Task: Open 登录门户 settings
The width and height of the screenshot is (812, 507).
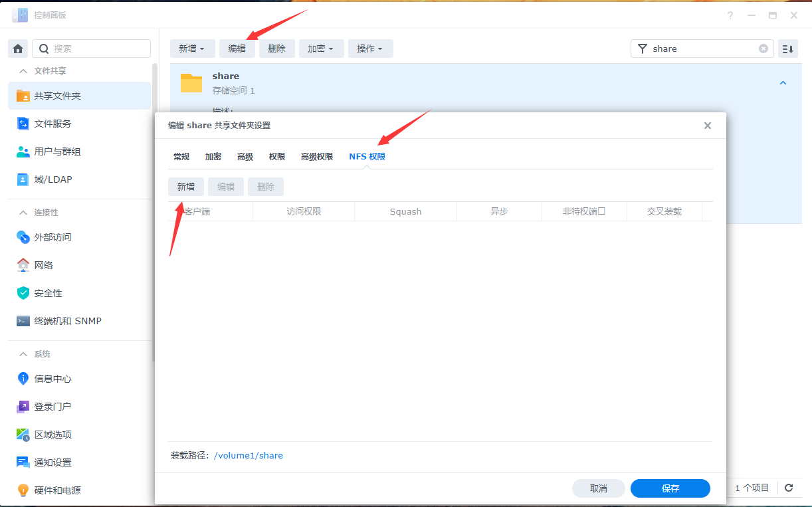Action: coord(79,407)
